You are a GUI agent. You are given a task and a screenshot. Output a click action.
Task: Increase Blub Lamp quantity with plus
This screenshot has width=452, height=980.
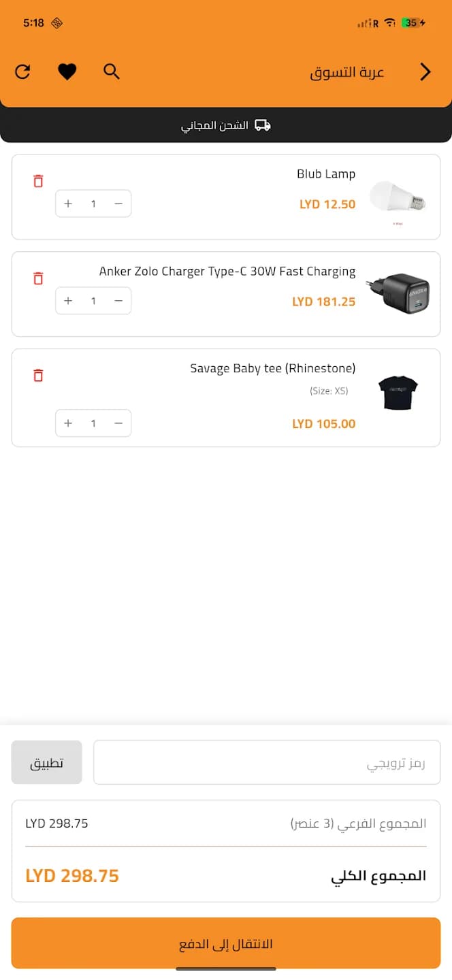point(68,203)
